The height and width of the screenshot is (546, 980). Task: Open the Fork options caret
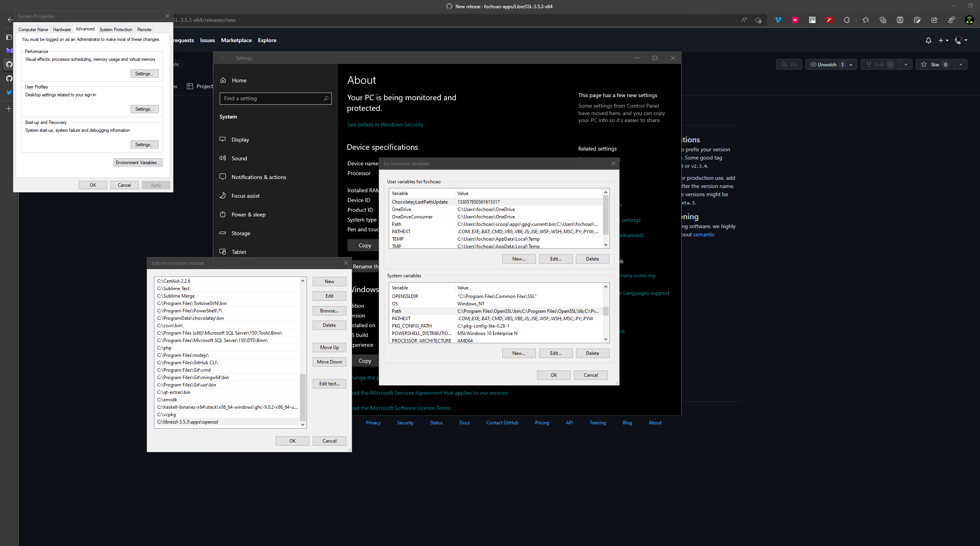pos(906,64)
